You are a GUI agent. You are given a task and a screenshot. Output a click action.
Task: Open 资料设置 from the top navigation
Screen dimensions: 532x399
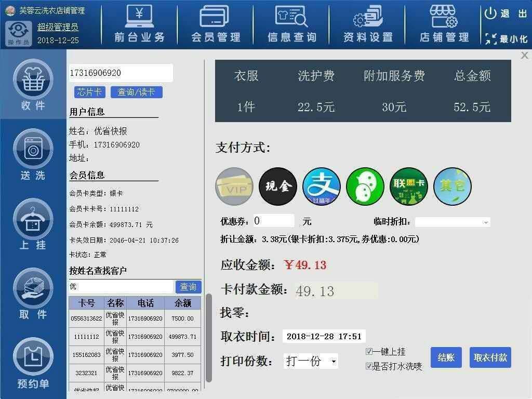[x=367, y=23]
